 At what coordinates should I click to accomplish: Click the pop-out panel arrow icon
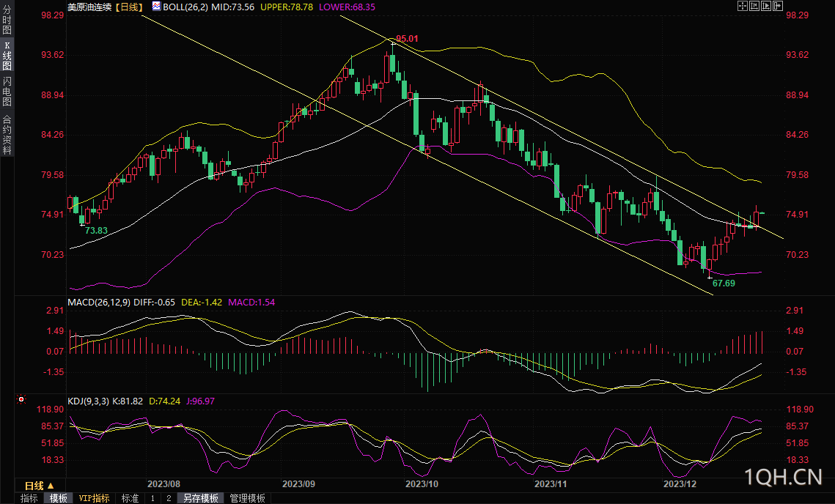pos(778,6)
